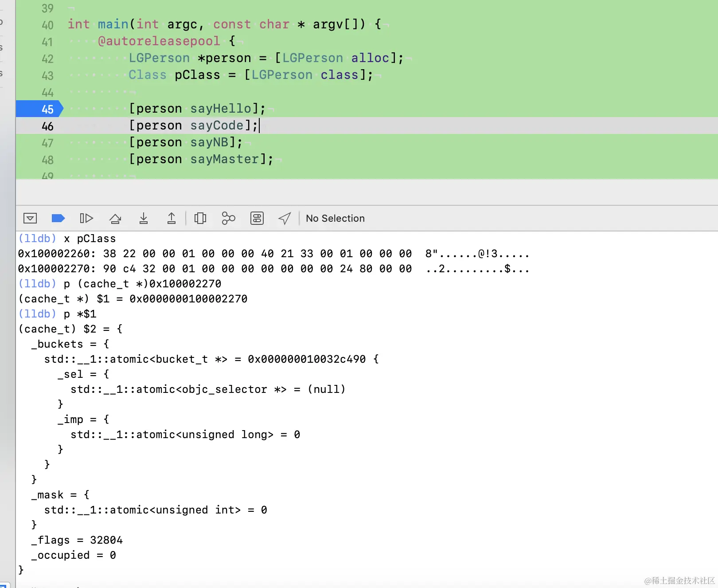Click the bucket_t address 0x000000010032c490
This screenshot has height=588, width=718.
point(307,359)
